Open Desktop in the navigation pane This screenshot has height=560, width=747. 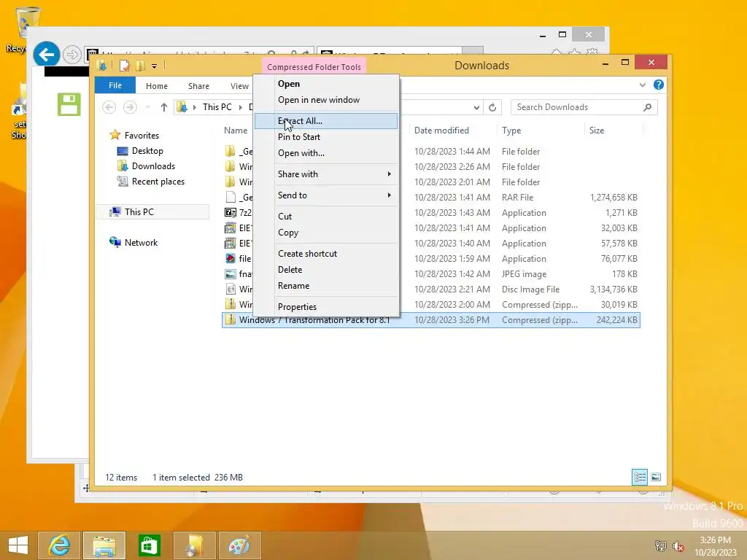pos(147,151)
